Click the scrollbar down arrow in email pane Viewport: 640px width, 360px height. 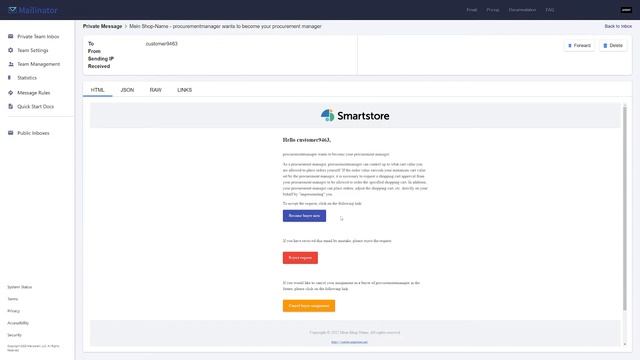pos(624,344)
